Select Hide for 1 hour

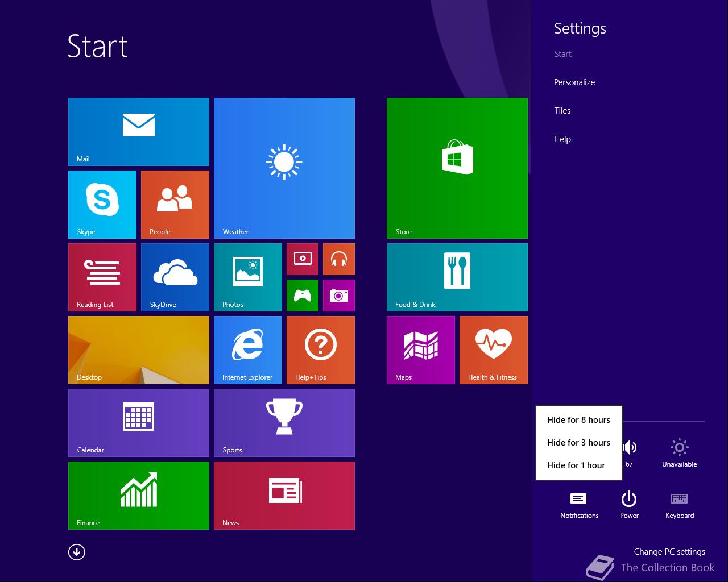[579, 465]
